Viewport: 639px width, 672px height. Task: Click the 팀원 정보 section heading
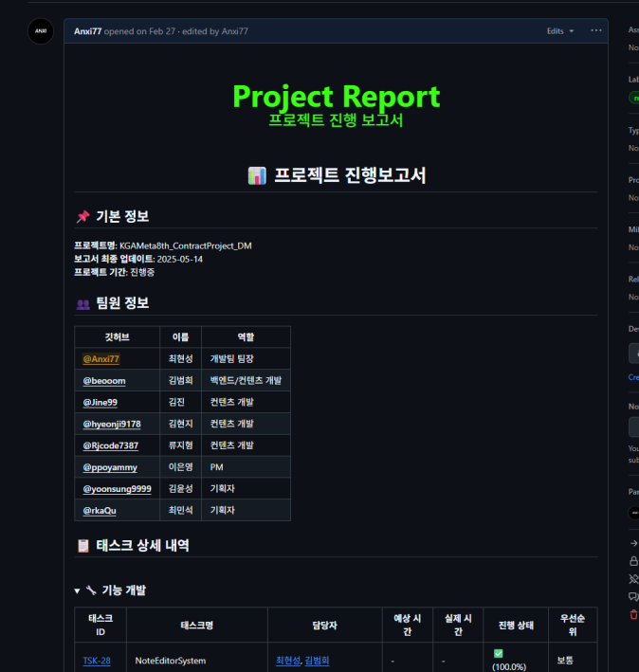pyautogui.click(x=112, y=303)
